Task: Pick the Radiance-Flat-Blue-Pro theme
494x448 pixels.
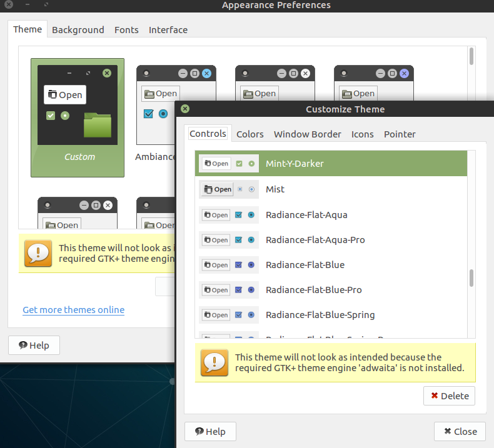Action: pos(331,290)
